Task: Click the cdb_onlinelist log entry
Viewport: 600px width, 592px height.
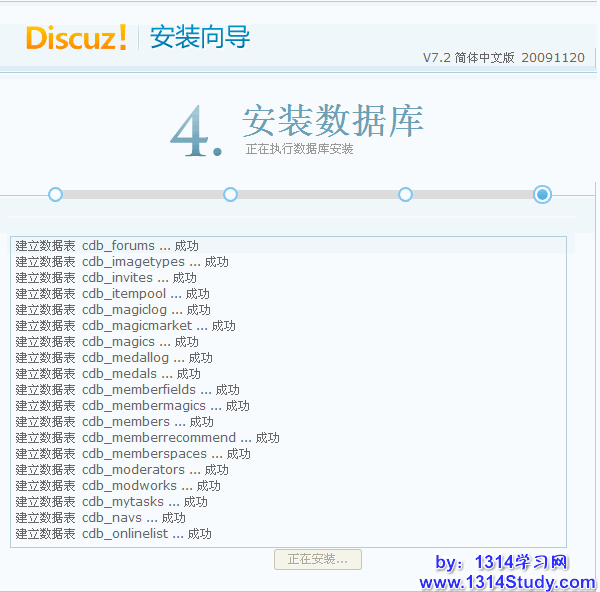Action: 113,534
